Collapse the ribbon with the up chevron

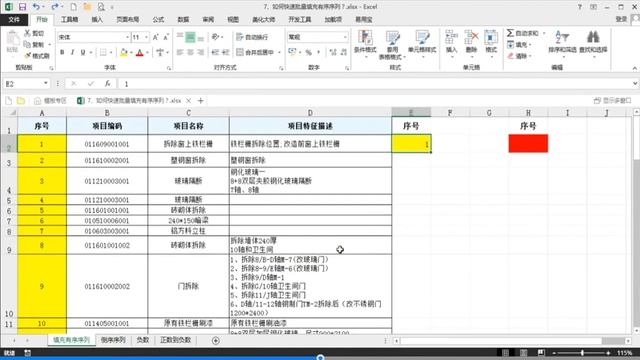pos(635,68)
